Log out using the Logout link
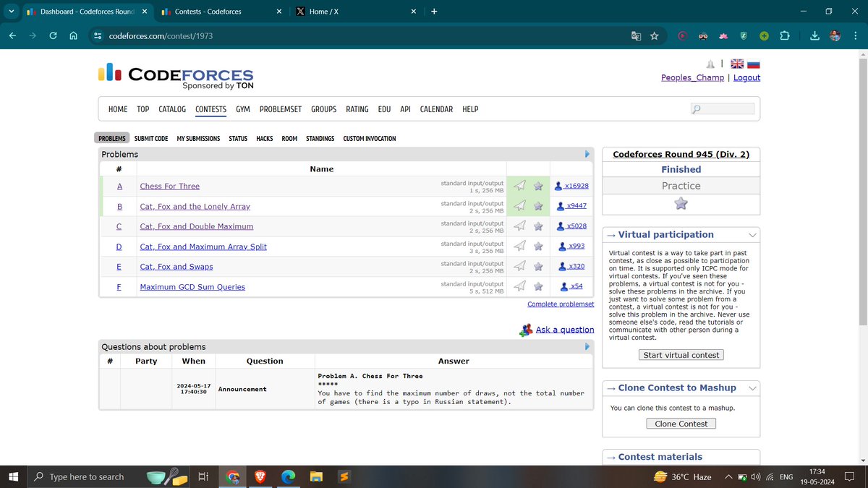The height and width of the screenshot is (488, 868). [747, 77]
